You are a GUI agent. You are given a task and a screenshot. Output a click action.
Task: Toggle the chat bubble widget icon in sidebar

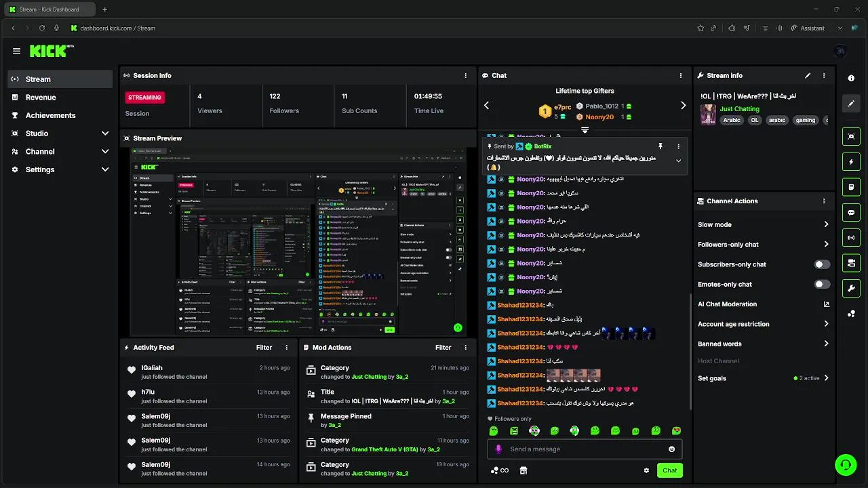[x=851, y=212]
